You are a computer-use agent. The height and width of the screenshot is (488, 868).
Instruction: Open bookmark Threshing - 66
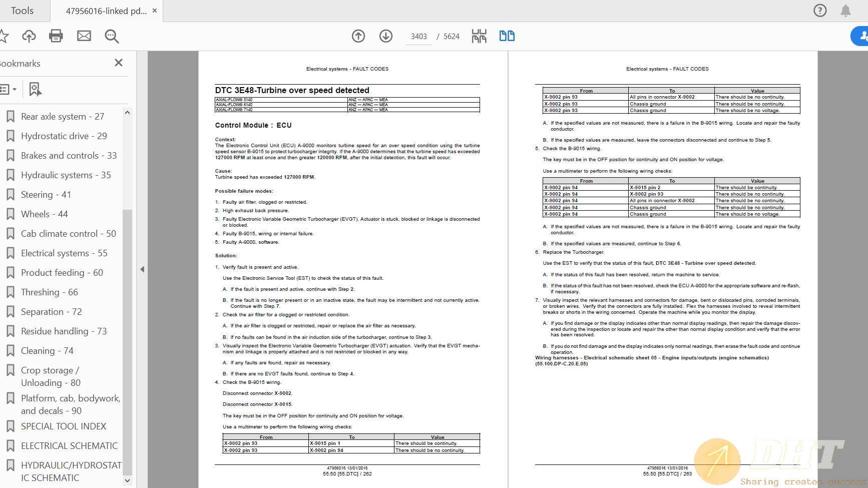coord(50,292)
